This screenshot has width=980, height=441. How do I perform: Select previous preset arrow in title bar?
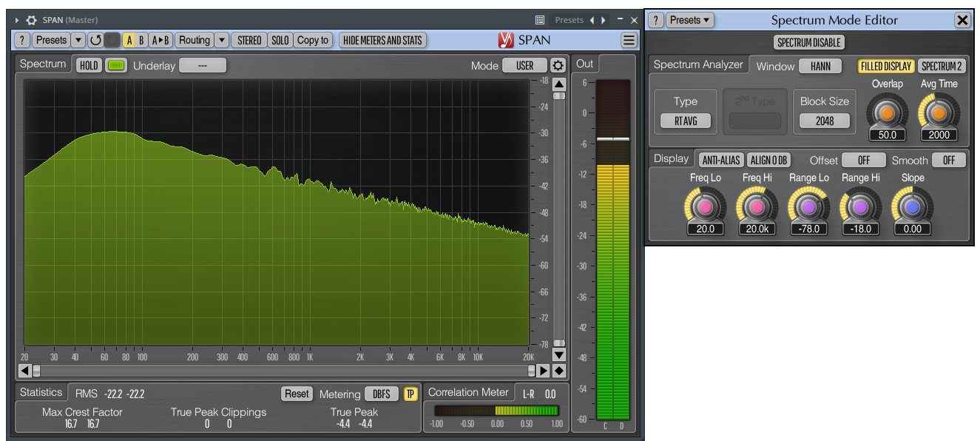point(592,20)
